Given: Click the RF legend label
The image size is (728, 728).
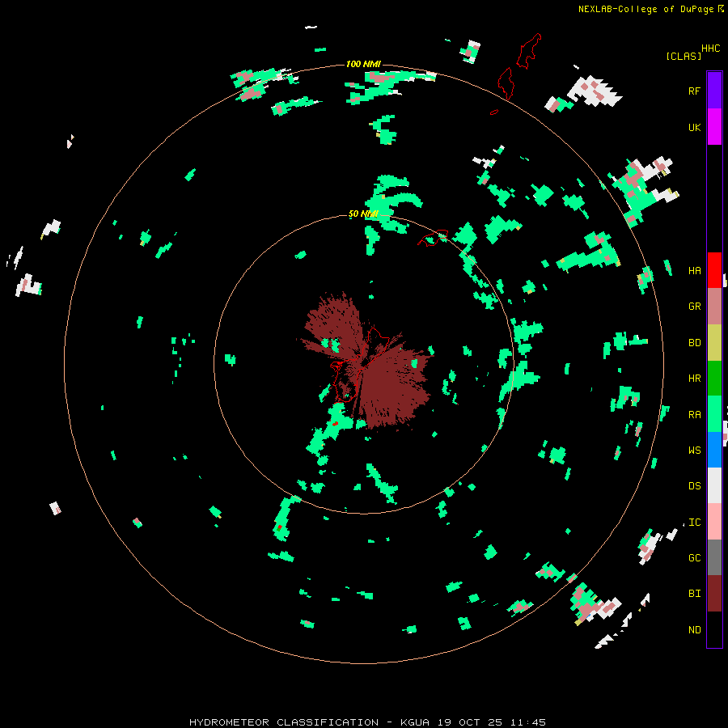Looking at the screenshot, I should point(694,91).
